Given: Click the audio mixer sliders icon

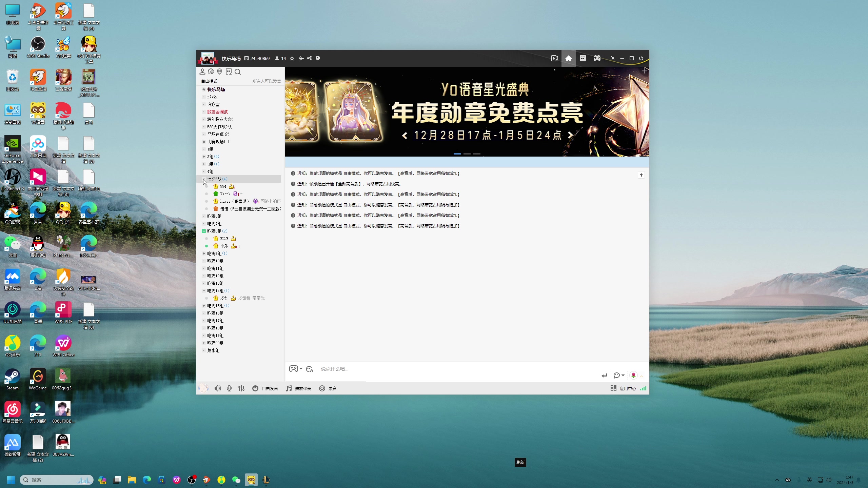Looking at the screenshot, I should (241, 388).
